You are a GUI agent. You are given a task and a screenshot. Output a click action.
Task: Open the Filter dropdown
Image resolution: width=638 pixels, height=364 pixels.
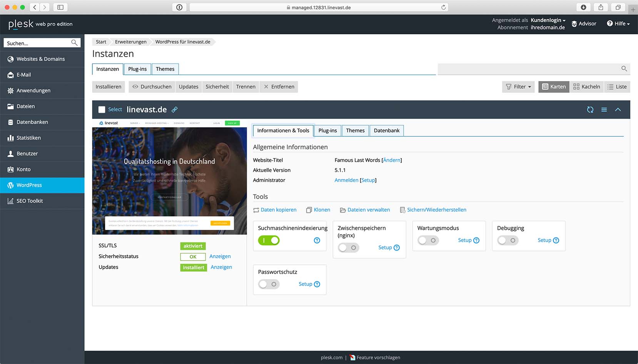click(x=518, y=87)
